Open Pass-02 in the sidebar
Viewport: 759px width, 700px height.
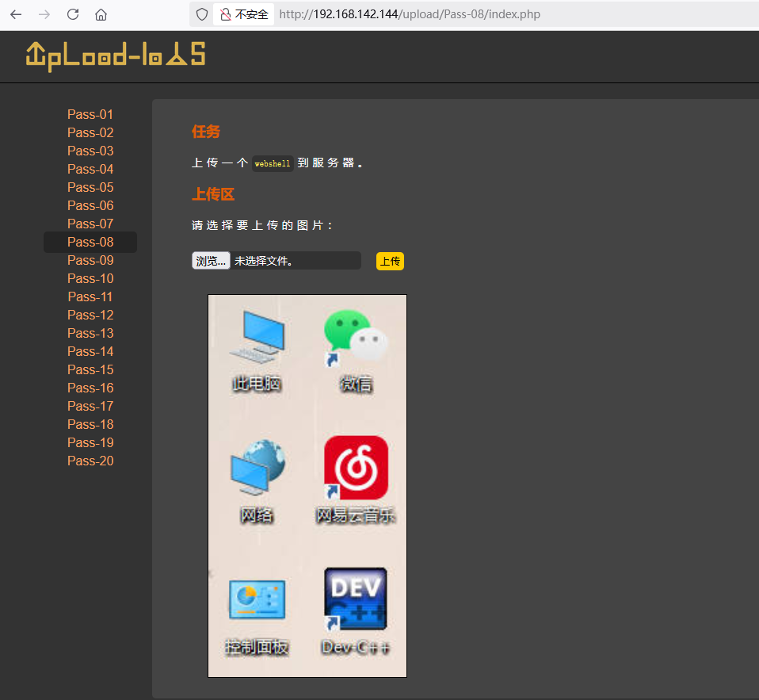tap(90, 132)
